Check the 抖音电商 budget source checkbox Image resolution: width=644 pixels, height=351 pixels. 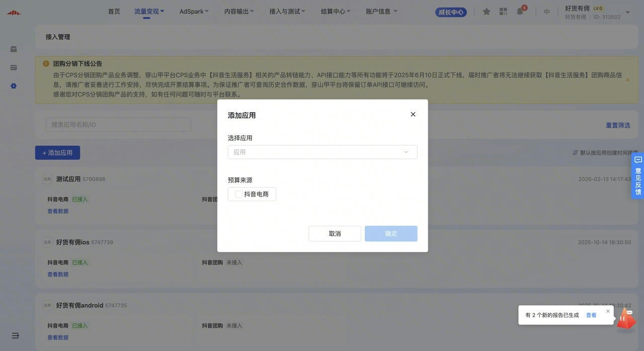(x=238, y=194)
